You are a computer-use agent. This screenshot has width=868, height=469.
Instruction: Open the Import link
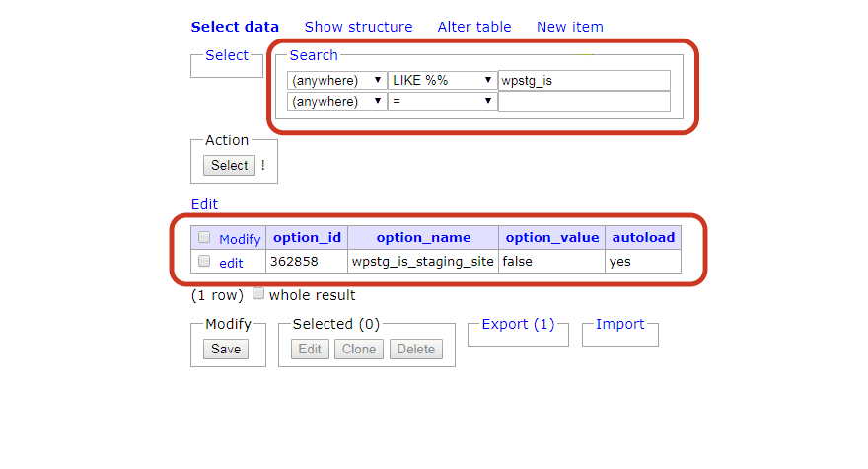pos(619,324)
